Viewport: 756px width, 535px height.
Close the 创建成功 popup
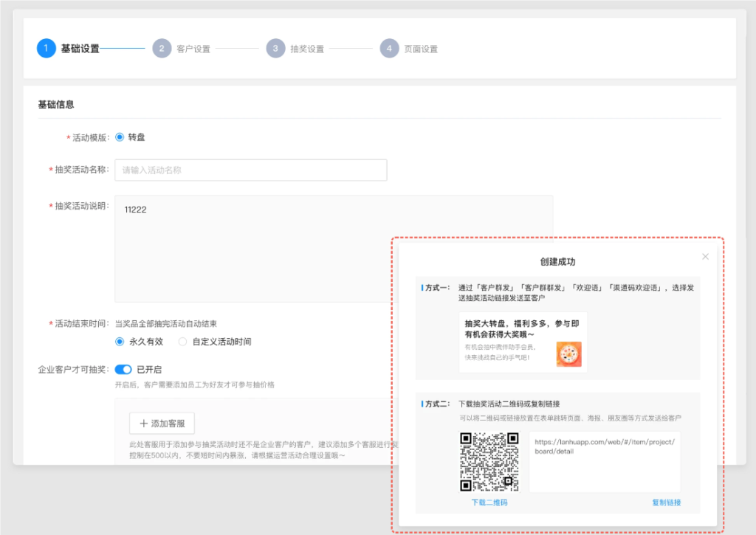click(705, 257)
